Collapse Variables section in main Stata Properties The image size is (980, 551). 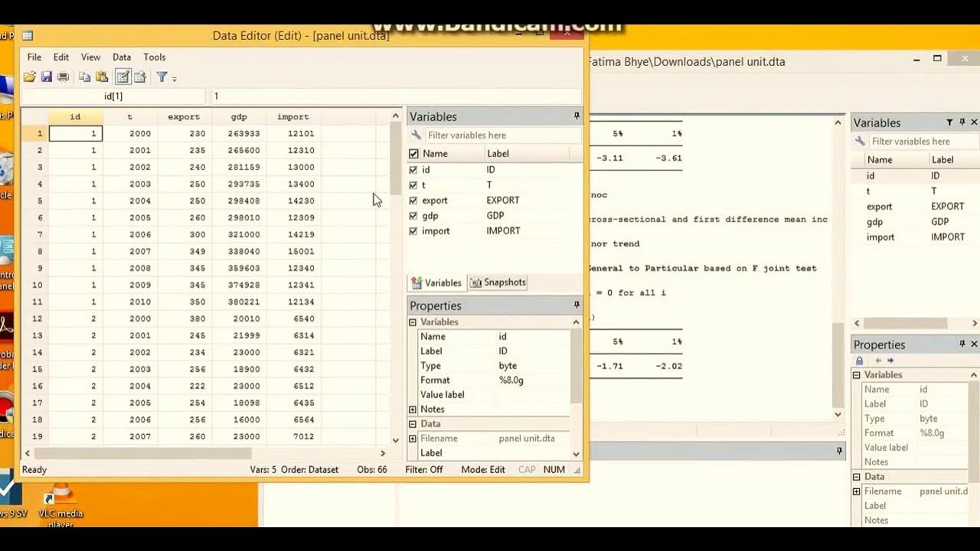coord(857,375)
